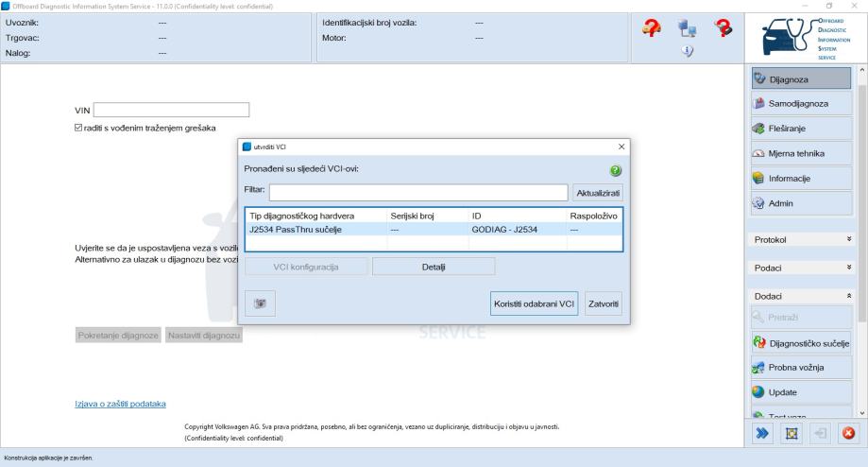Expand the Podaci section
The height and width of the screenshot is (467, 868).
tap(801, 268)
